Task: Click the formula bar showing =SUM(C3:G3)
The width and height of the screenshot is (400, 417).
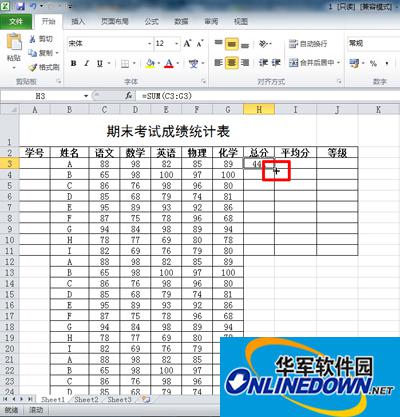Action: 267,96
